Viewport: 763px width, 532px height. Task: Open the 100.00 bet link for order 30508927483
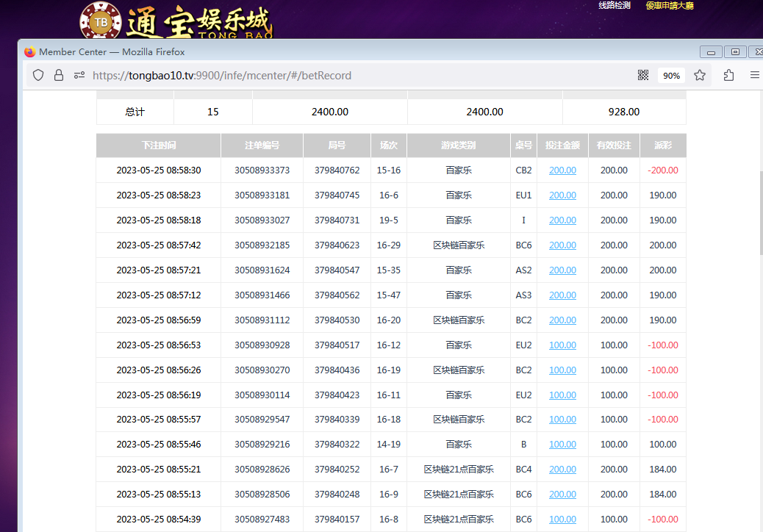click(562, 520)
